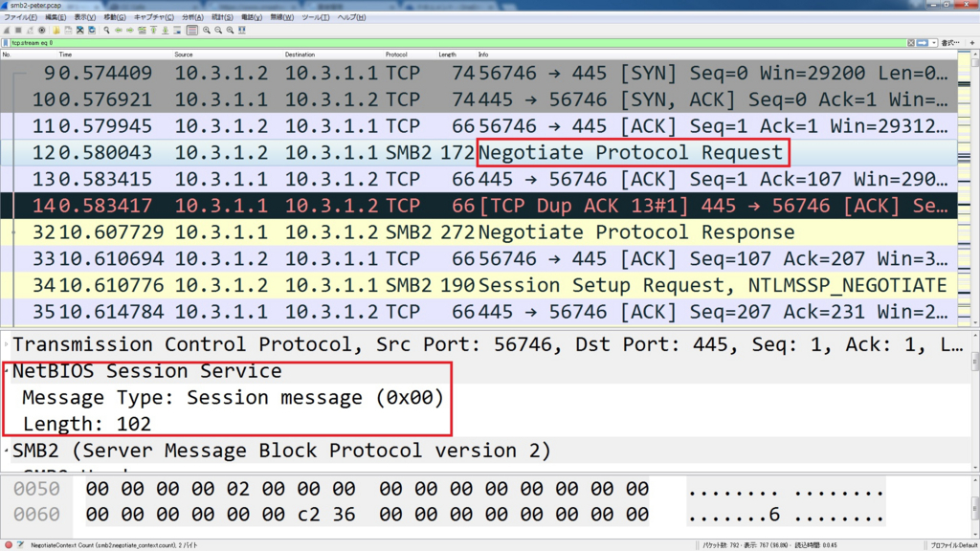Image resolution: width=980 pixels, height=551 pixels.
Task: Open a capture file with folder icon
Action: coord(56,30)
